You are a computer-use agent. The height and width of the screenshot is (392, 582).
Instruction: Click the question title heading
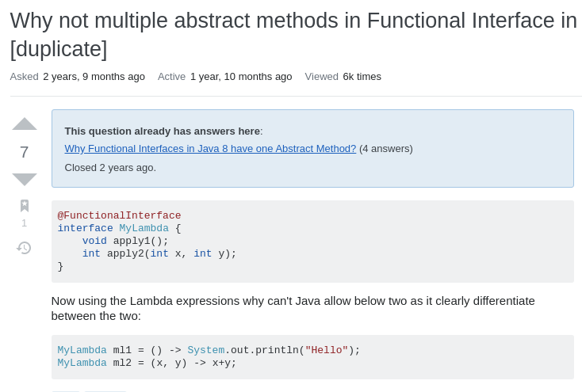click(x=293, y=34)
